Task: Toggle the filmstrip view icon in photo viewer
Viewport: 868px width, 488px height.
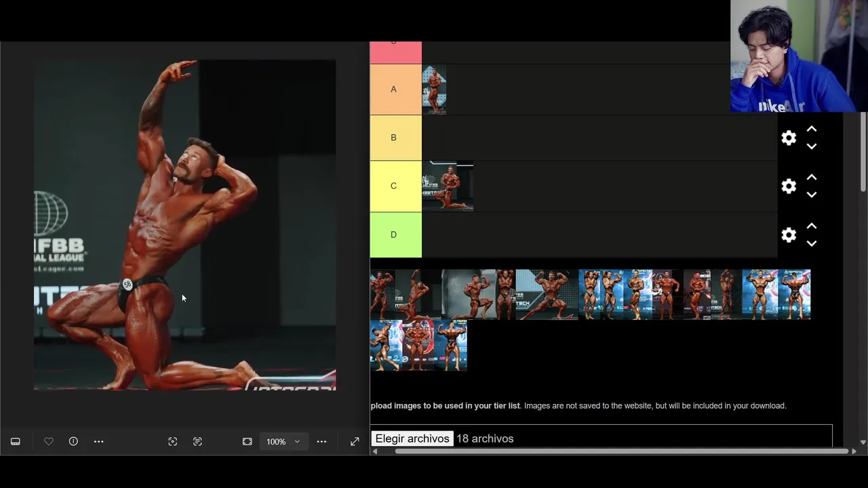Action: tap(16, 441)
